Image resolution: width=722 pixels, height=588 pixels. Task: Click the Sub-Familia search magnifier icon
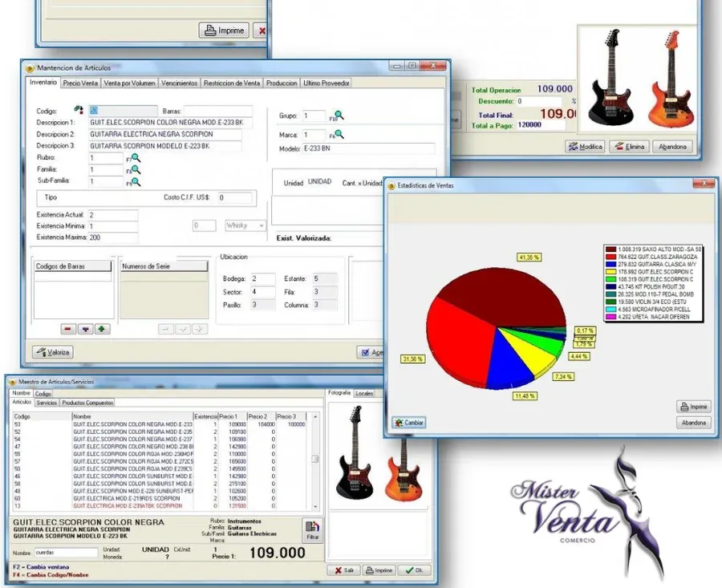coord(136,182)
